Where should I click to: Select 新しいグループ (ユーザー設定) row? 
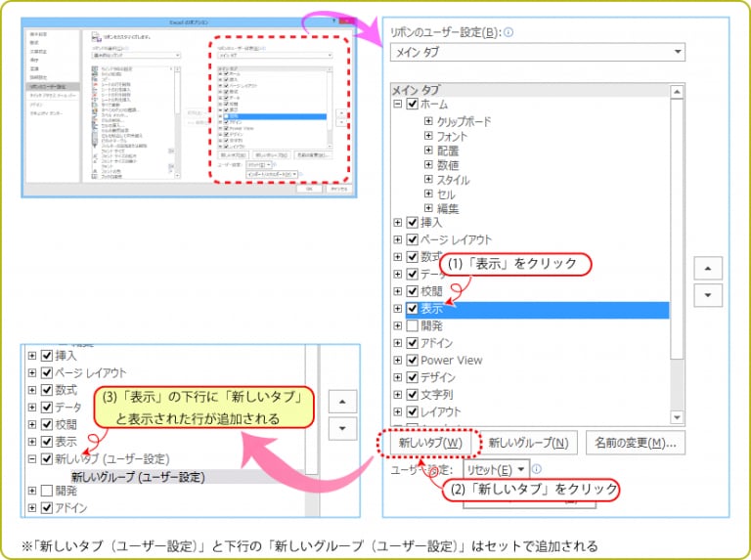click(137, 476)
